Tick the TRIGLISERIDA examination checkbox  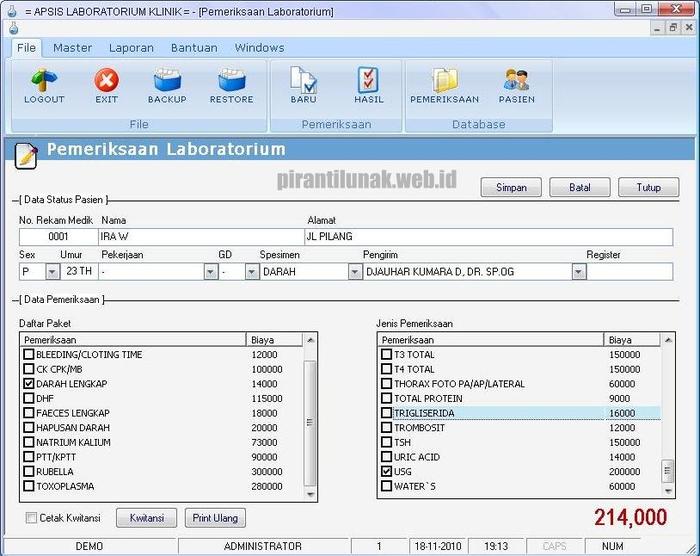point(387,413)
